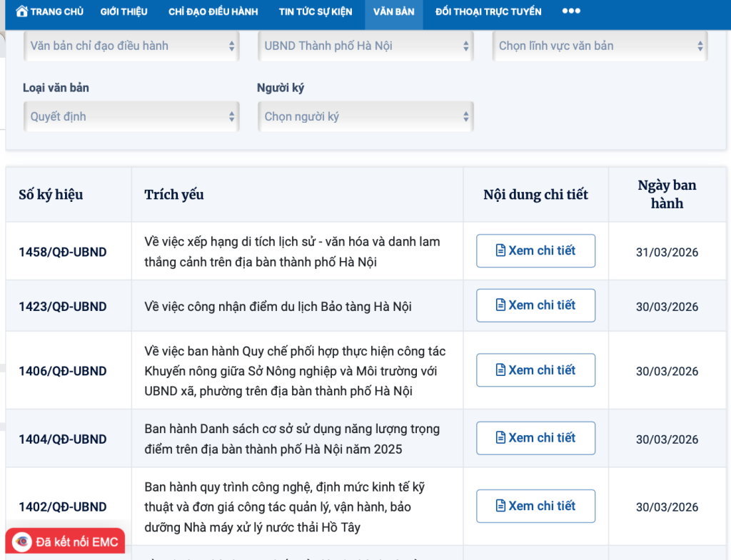
Task: Click the Ngày ban hành column header
Action: click(667, 194)
